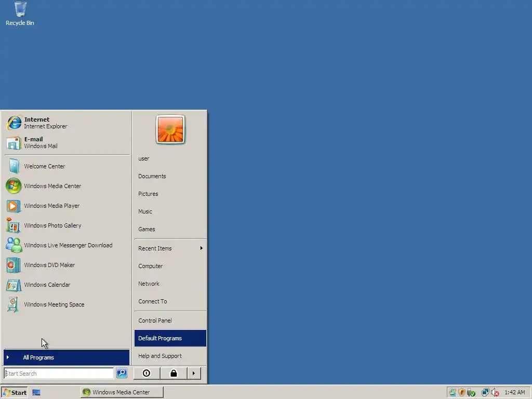Click the leftmost system tray icon before the security shield
This screenshot has width=532, height=399.
(452, 393)
